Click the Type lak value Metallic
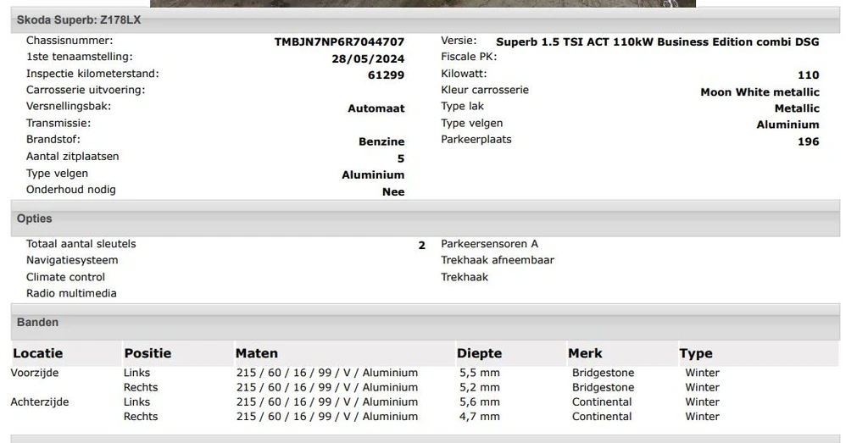This screenshot has width=868, height=443. point(797,108)
